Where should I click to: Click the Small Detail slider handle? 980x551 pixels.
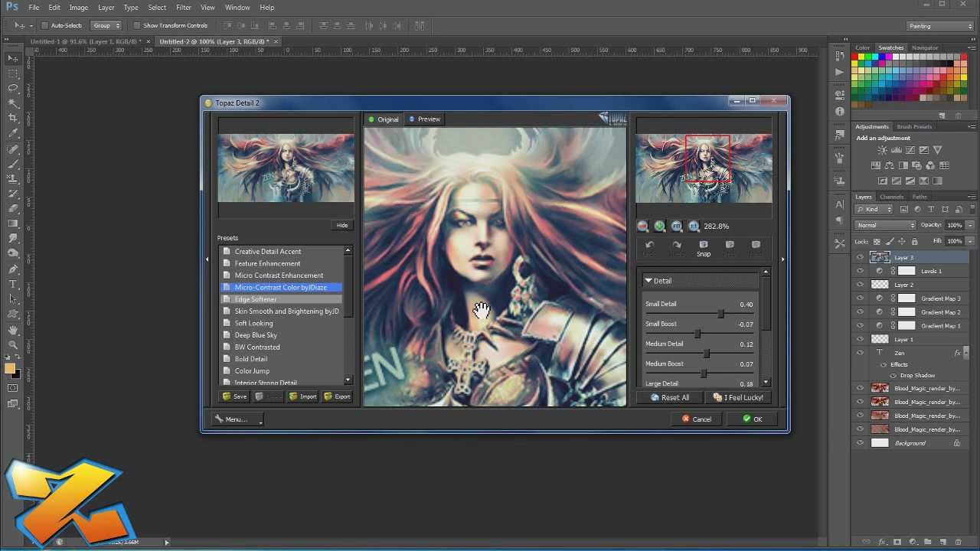(x=720, y=314)
